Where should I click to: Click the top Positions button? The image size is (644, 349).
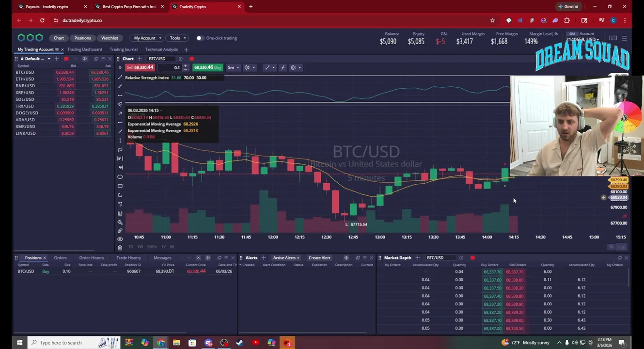tap(82, 38)
